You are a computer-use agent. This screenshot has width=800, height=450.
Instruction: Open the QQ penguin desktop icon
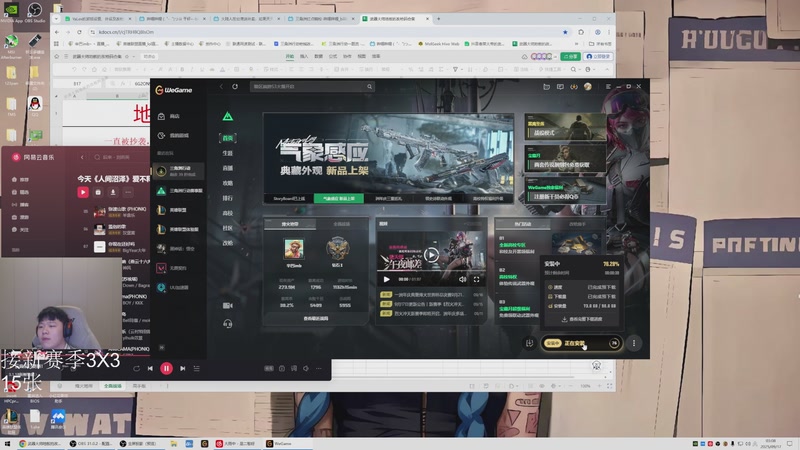(35, 106)
